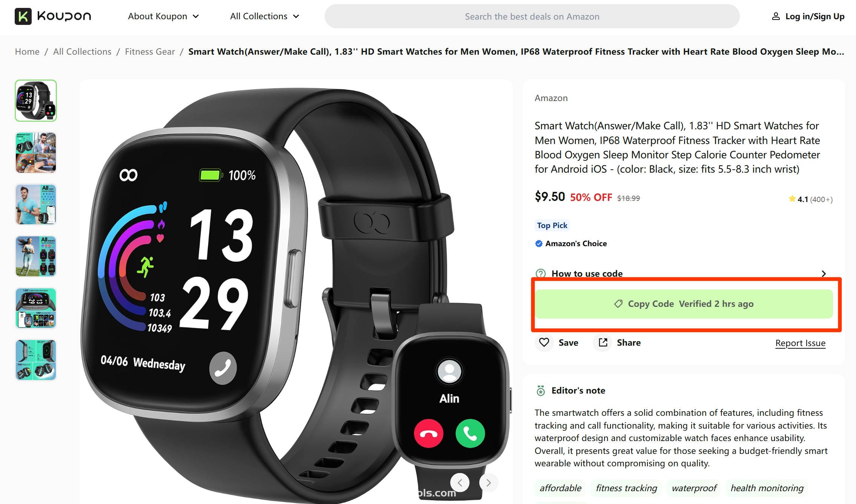856x504 pixels.
Task: Select the last product thumbnail image
Action: pos(36,360)
